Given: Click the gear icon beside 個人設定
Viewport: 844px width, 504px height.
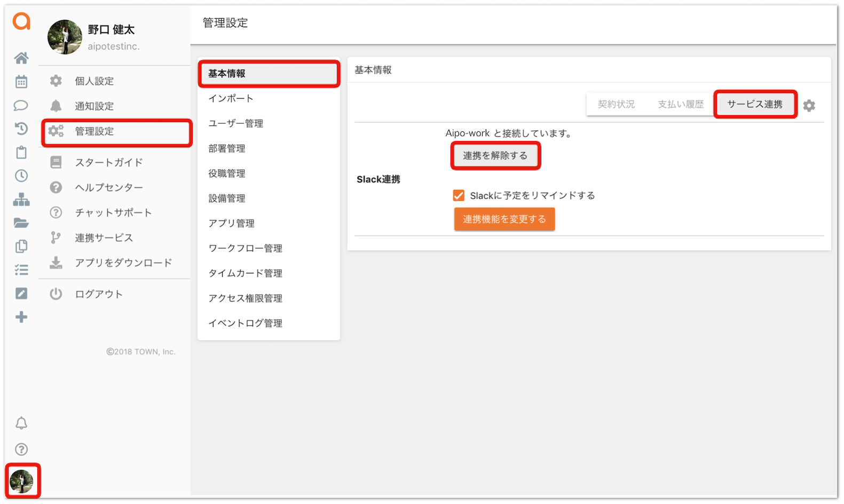Looking at the screenshot, I should [x=56, y=81].
